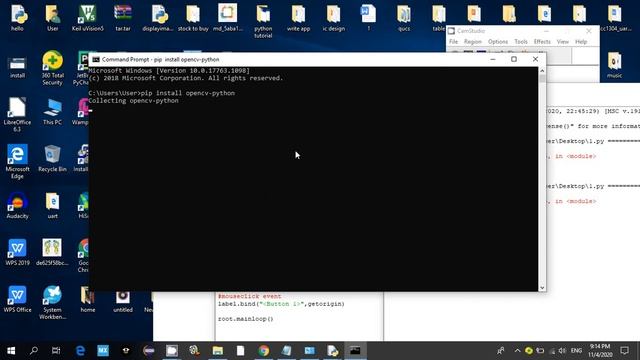Open the MX app on taskbar

tap(103, 351)
